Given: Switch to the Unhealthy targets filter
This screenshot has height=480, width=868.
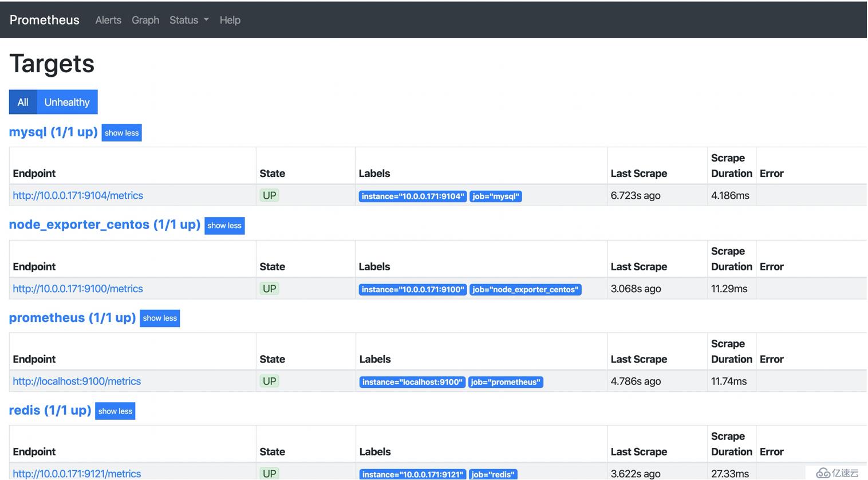Looking at the screenshot, I should pos(67,102).
